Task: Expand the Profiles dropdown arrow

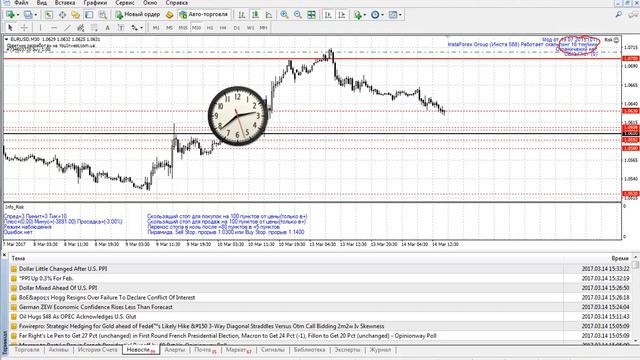Action: (x=36, y=15)
